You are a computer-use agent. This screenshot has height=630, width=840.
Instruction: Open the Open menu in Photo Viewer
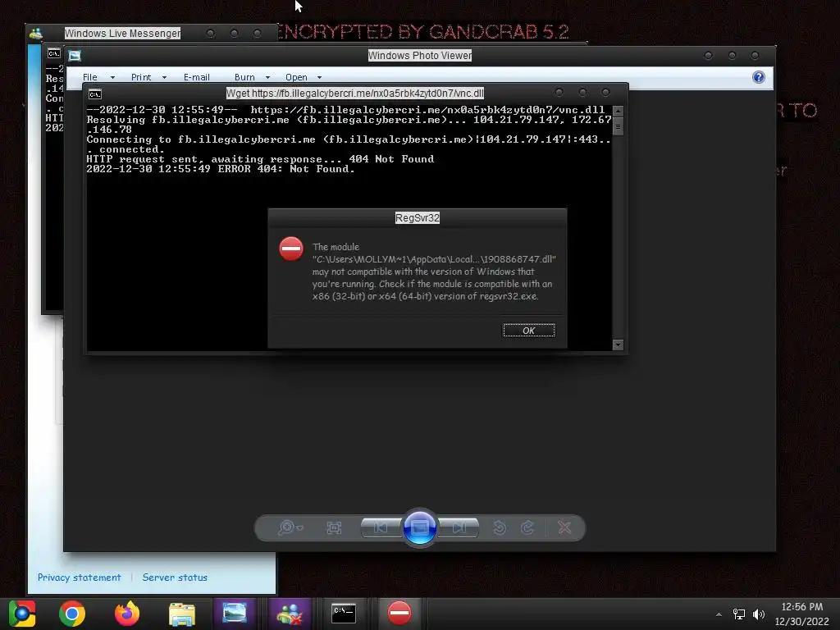[296, 77]
